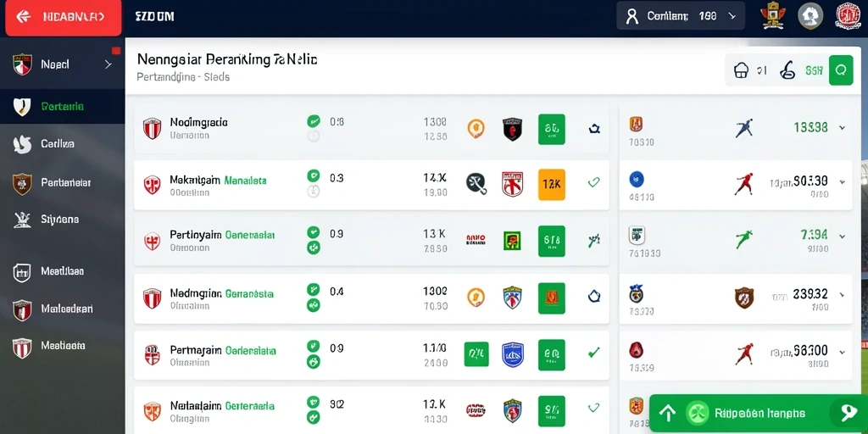Toggle green check on Pertinyaim Generasia row
868x434 pixels.
click(x=314, y=232)
